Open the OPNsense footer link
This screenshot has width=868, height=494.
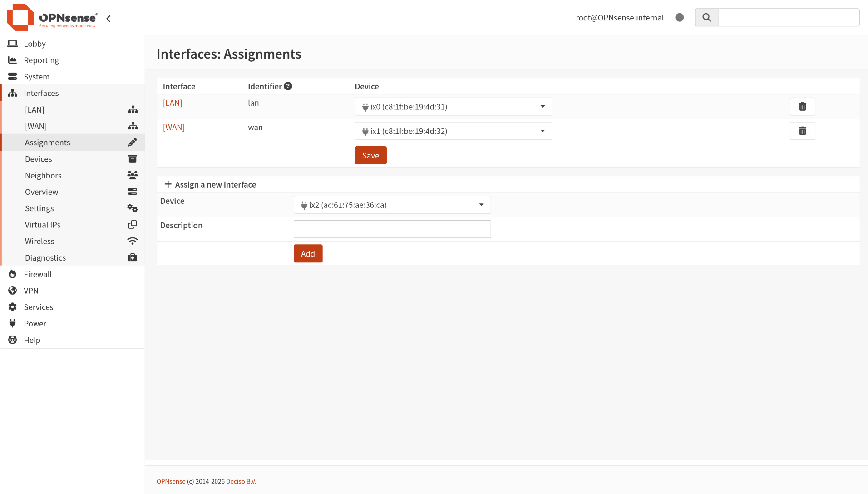click(x=171, y=481)
